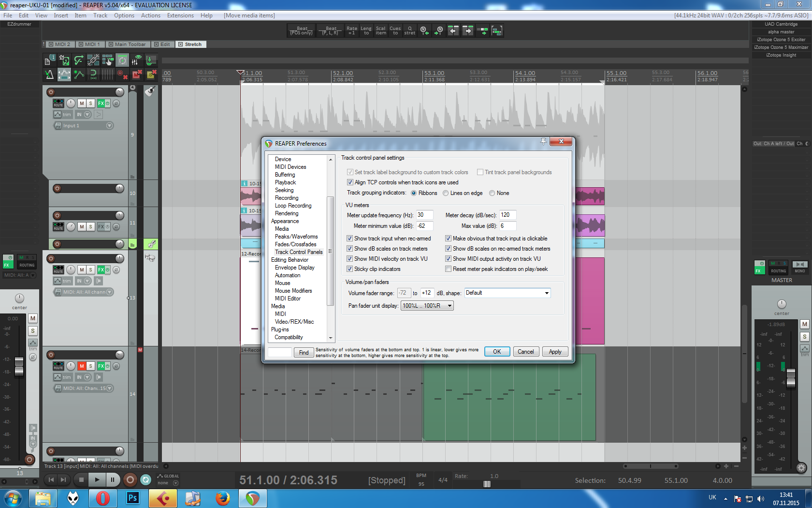Select MIDI Devices in the preferences tree
This screenshot has width=812, height=508.
tap(290, 167)
